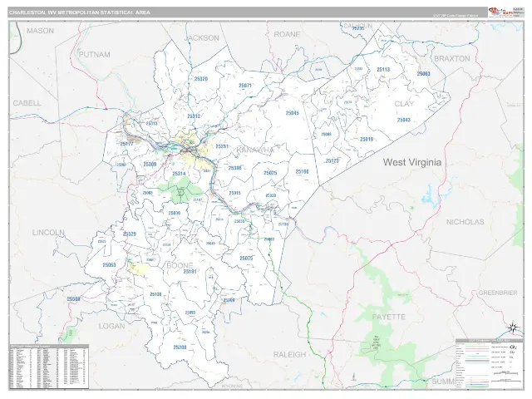Click ZIP code 25320 label

(x=201, y=79)
